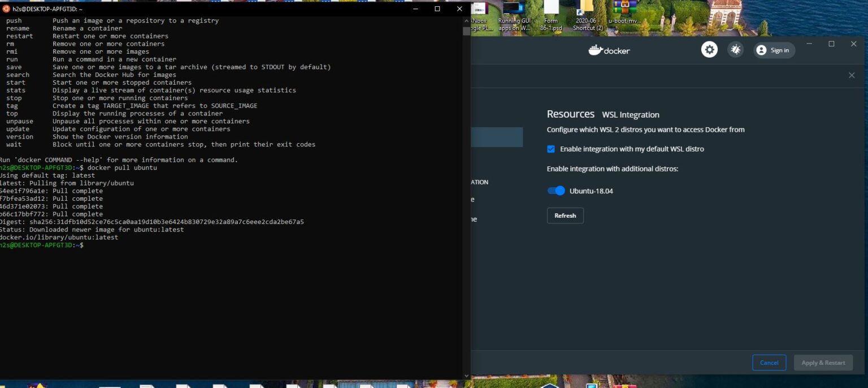The height and width of the screenshot is (388, 868).
Task: Close the Docker settings dialog
Action: tap(852, 75)
